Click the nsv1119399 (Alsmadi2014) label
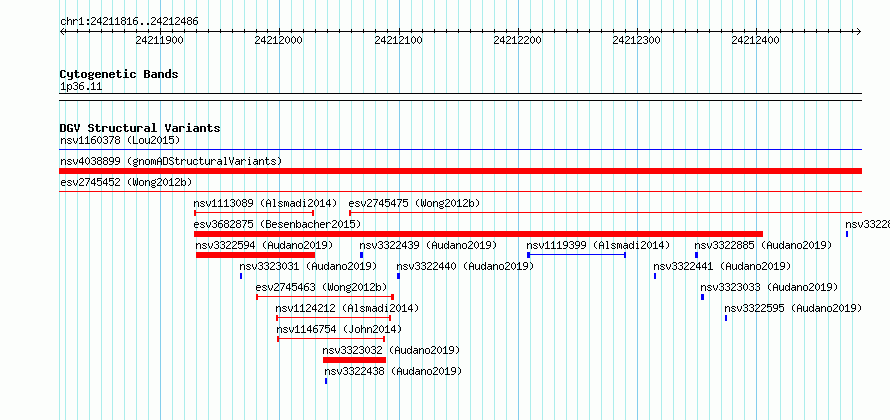 click(598, 245)
